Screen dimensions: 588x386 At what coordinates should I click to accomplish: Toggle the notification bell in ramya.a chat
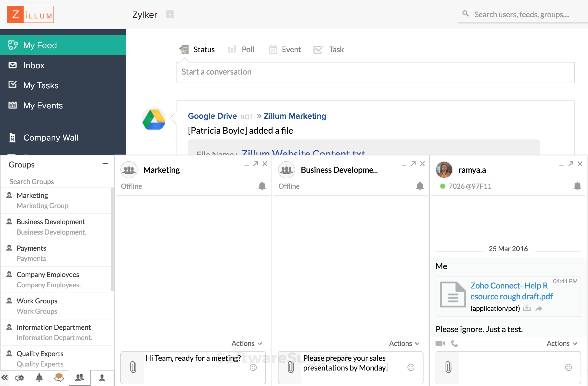(577, 186)
